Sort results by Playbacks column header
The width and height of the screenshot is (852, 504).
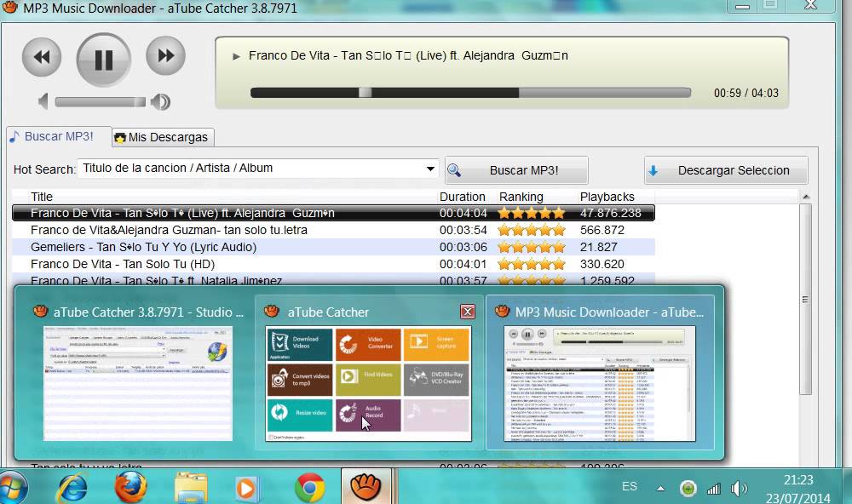607,197
